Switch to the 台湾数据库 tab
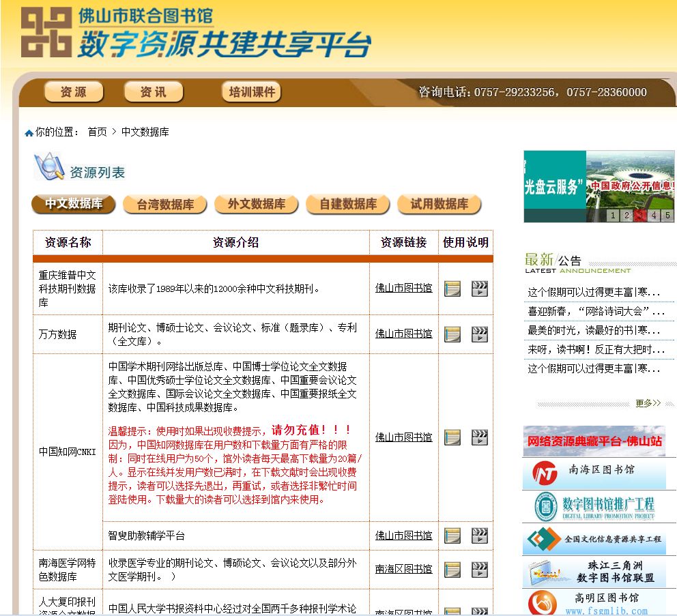 pyautogui.click(x=164, y=203)
